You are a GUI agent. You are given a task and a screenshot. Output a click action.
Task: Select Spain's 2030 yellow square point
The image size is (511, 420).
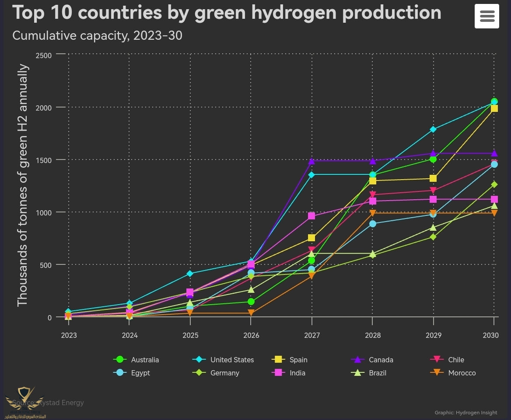[494, 108]
